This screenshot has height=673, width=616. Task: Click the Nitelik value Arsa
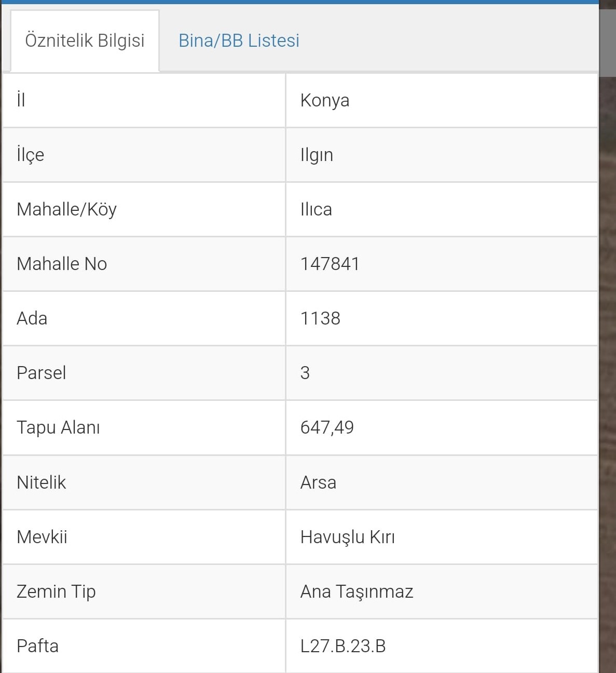pos(318,482)
